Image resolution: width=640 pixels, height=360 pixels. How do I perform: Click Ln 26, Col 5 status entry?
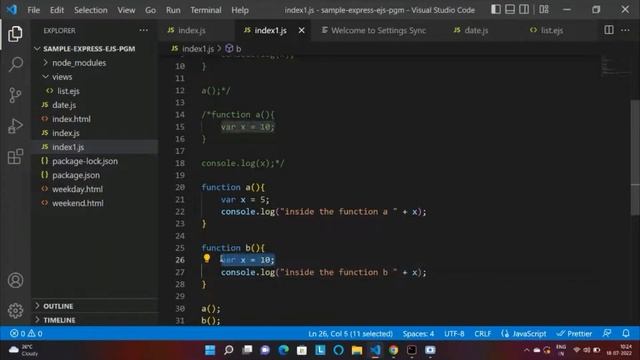(x=350, y=333)
